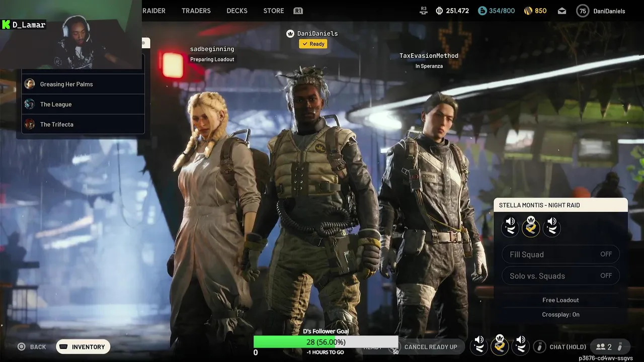Click the Back circle button icon
Viewport: 644px width, 362px height.
(x=22, y=347)
